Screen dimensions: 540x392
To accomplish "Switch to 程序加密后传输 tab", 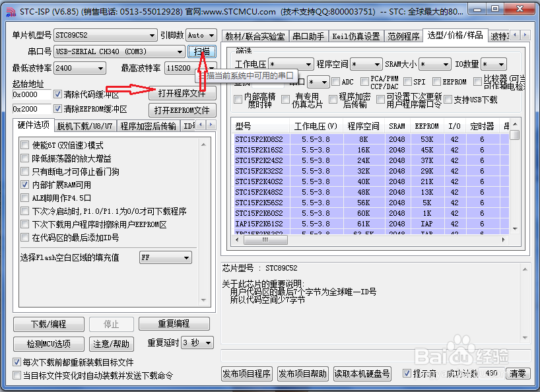I will click(x=148, y=126).
